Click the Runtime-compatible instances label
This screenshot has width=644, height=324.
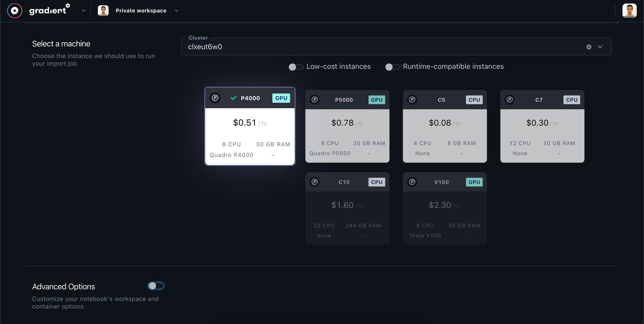tap(453, 67)
